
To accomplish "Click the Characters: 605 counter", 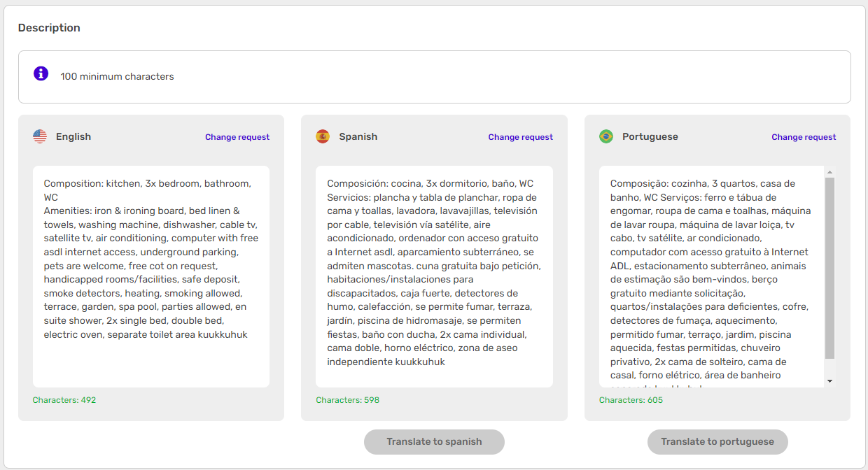I will (x=631, y=400).
